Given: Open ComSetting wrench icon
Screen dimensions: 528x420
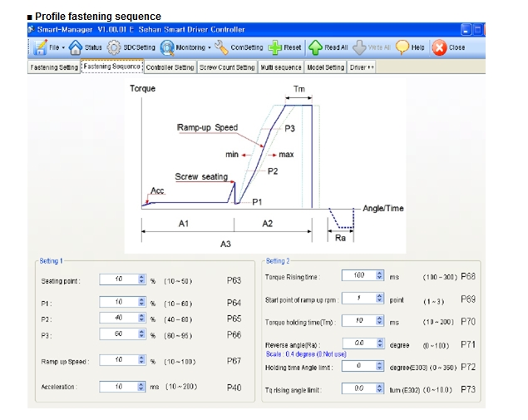Looking at the screenshot, I should [221, 47].
